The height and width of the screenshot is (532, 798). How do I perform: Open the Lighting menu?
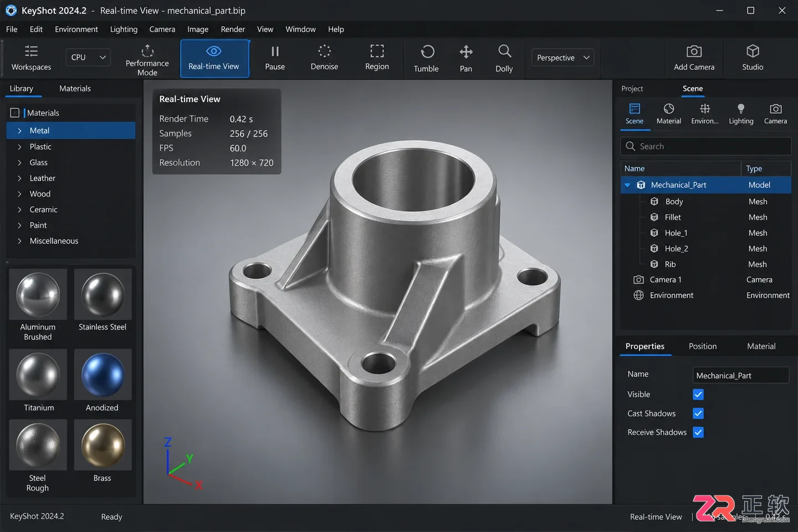click(124, 29)
